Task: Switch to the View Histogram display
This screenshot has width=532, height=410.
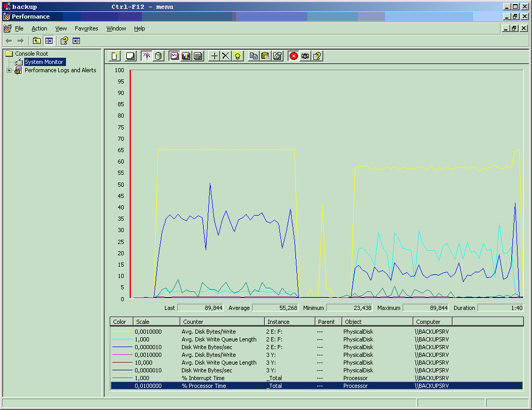Action: click(x=186, y=56)
